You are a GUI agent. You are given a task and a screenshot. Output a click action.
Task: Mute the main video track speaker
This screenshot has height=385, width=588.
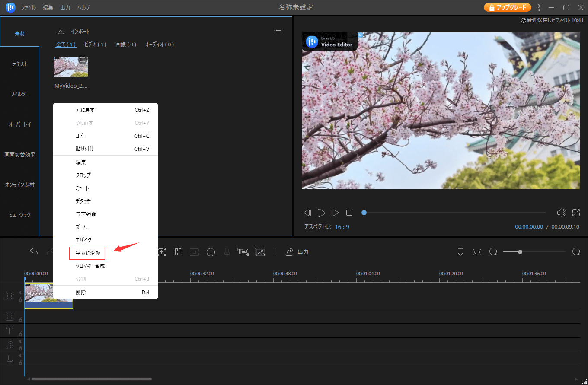click(x=20, y=293)
